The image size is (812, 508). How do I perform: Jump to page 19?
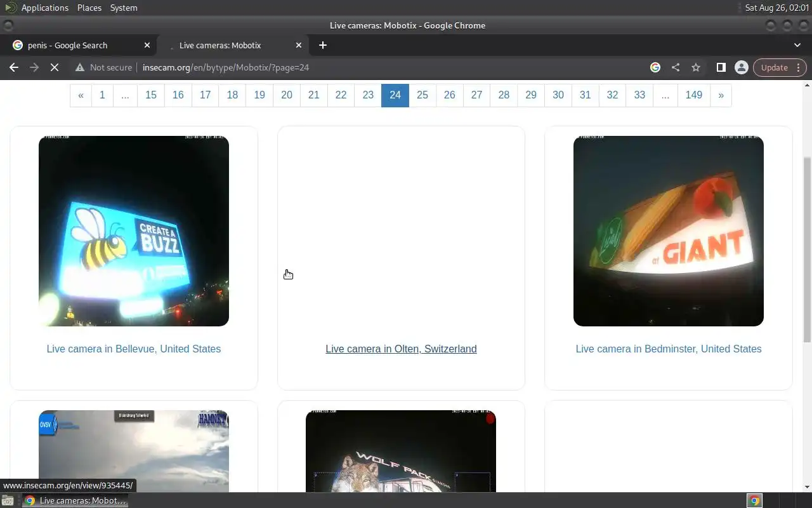click(x=259, y=95)
